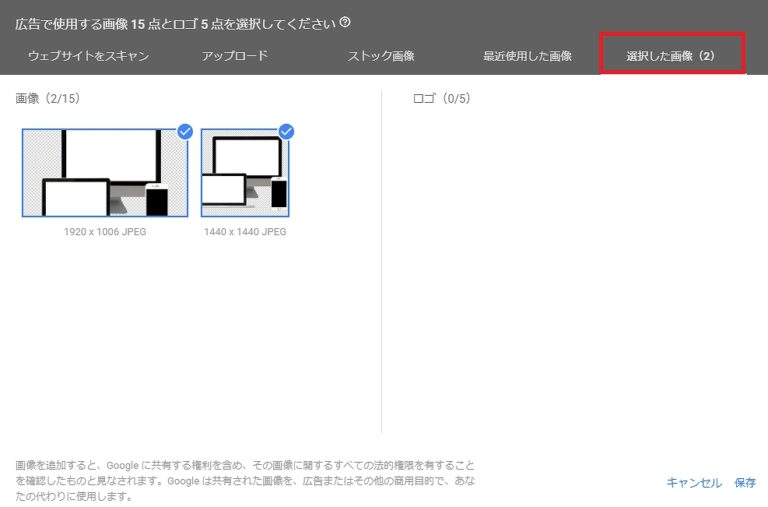
Task: Click the help icon beside the dialog title
Action: (345, 22)
